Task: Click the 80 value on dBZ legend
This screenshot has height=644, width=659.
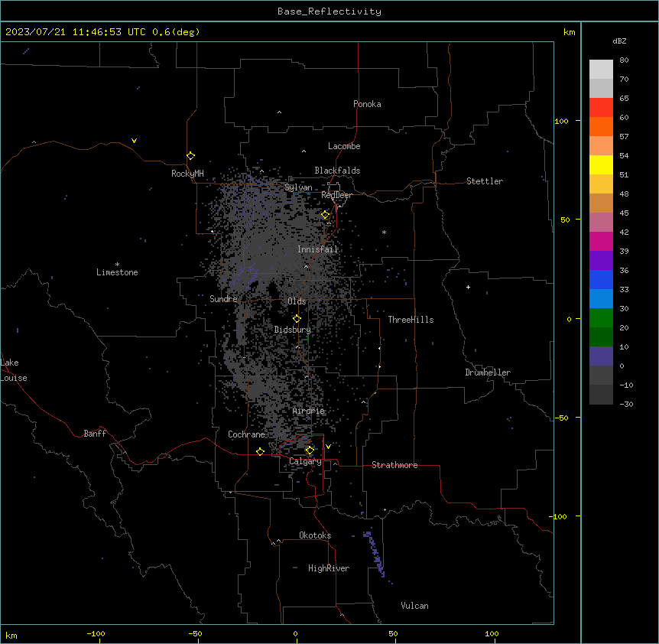Action: [x=624, y=60]
